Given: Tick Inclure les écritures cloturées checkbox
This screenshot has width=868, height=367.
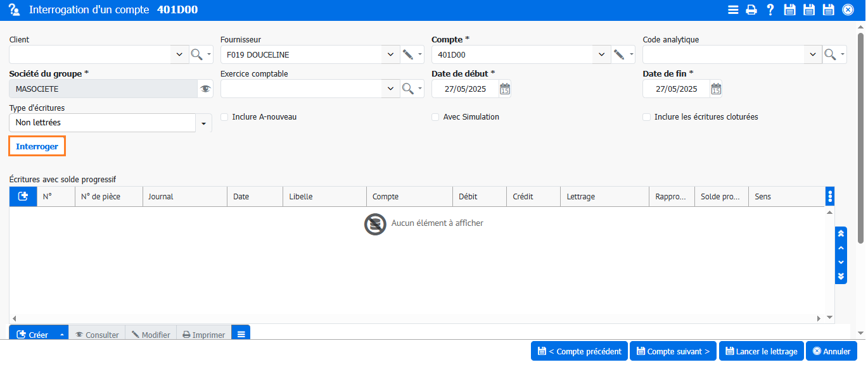Looking at the screenshot, I should click(646, 117).
